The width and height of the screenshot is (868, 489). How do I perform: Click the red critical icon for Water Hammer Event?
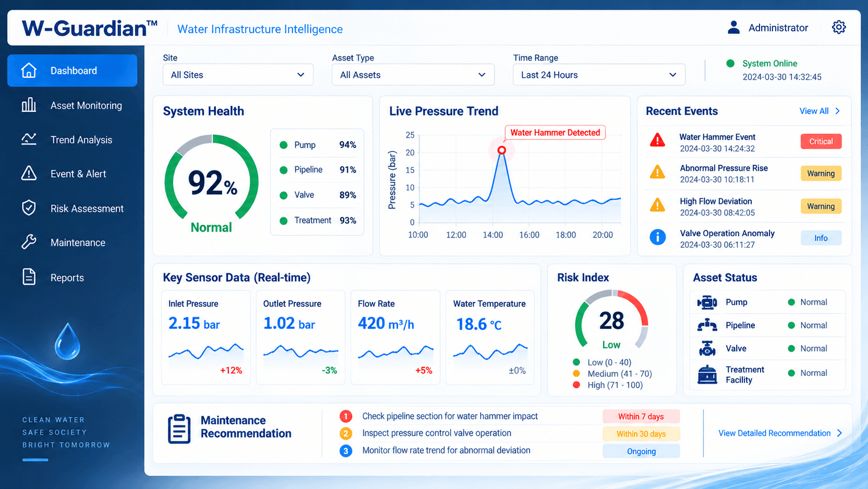[658, 140]
